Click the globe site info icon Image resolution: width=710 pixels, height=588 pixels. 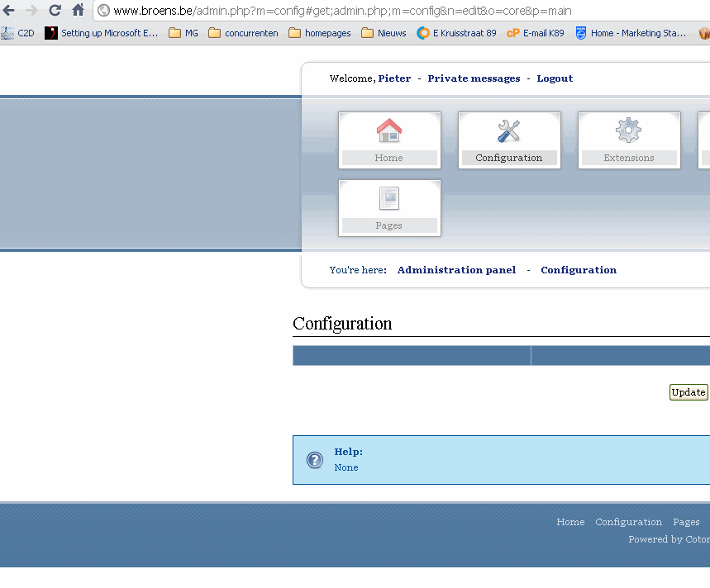pyautogui.click(x=103, y=11)
